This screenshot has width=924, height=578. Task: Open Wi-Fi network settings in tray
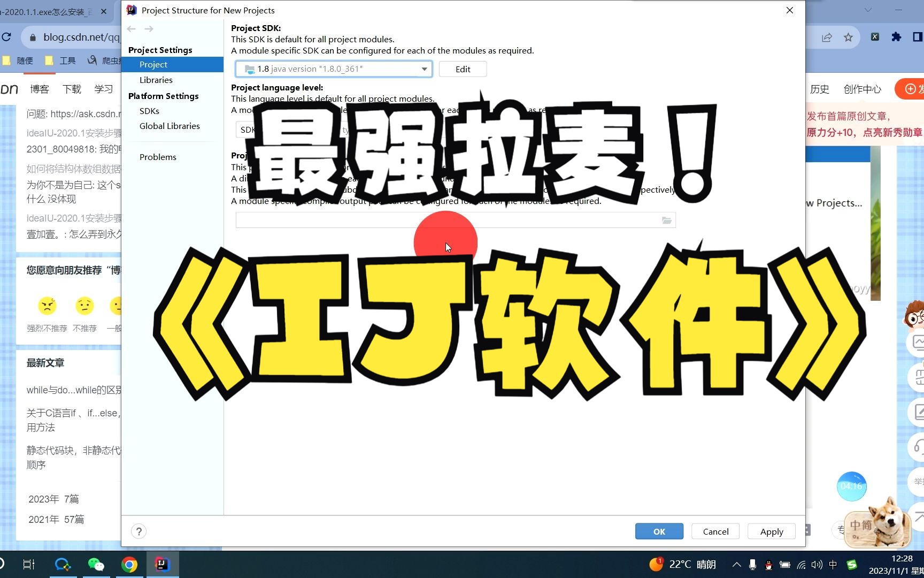[x=801, y=565]
